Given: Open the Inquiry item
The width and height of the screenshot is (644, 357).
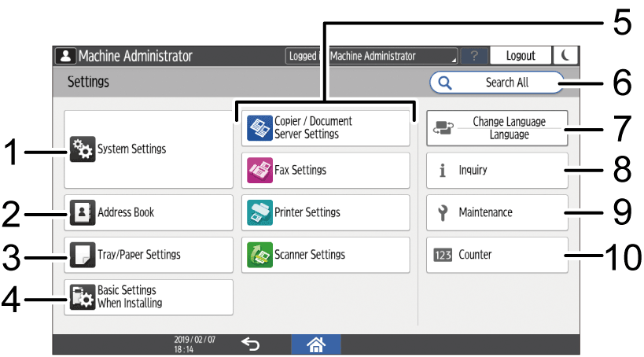Looking at the screenshot, I should [x=497, y=170].
